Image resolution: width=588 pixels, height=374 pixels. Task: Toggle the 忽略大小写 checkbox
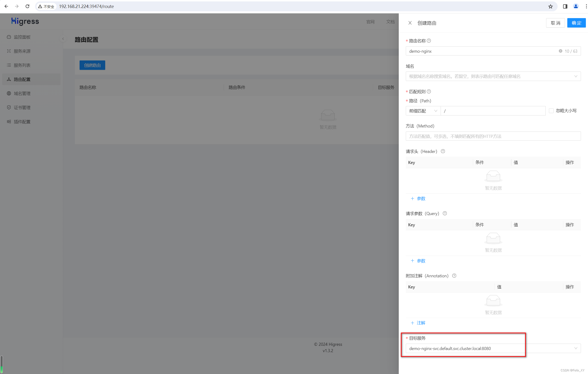point(551,111)
